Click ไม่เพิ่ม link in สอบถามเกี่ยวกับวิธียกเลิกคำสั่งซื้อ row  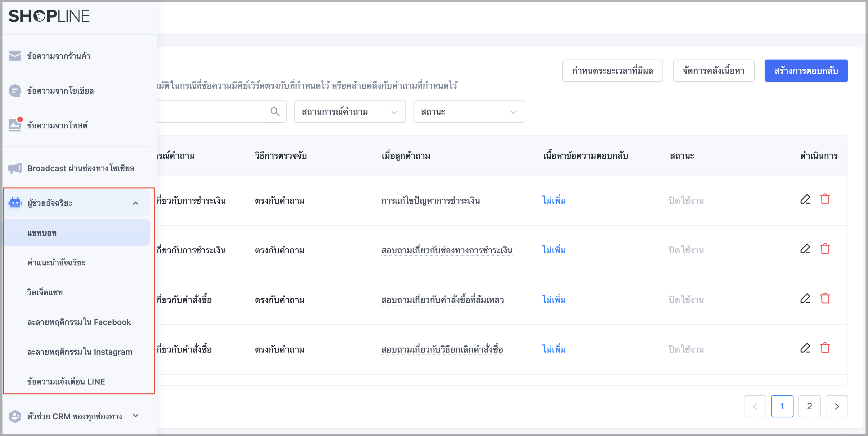554,349
